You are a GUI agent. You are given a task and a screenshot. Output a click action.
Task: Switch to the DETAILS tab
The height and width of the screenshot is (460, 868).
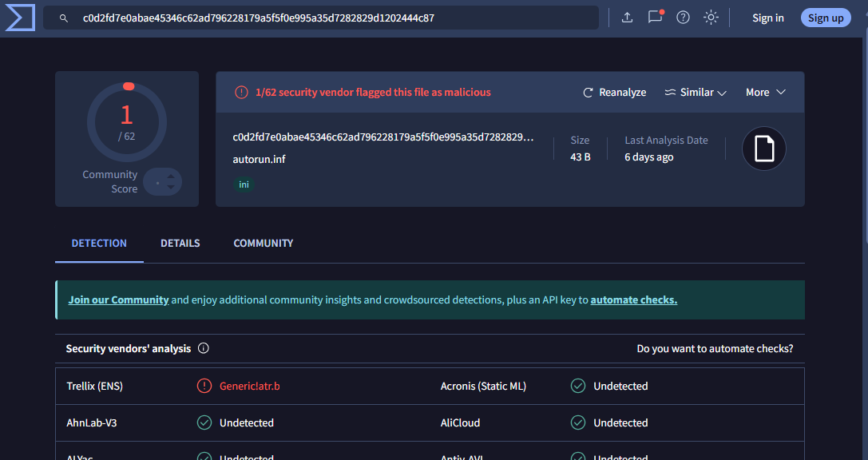180,243
